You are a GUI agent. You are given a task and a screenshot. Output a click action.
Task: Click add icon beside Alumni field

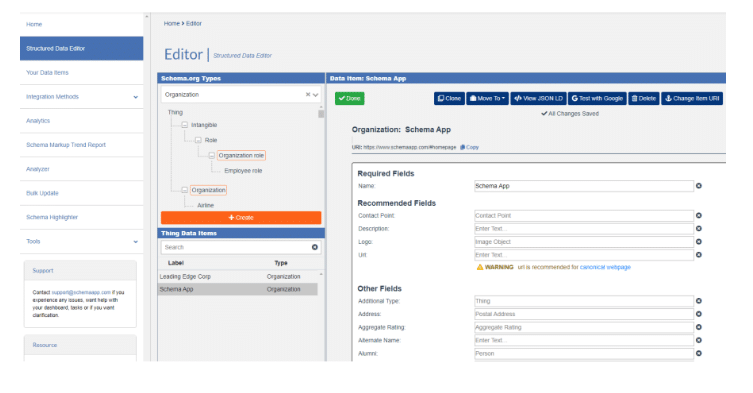point(699,353)
